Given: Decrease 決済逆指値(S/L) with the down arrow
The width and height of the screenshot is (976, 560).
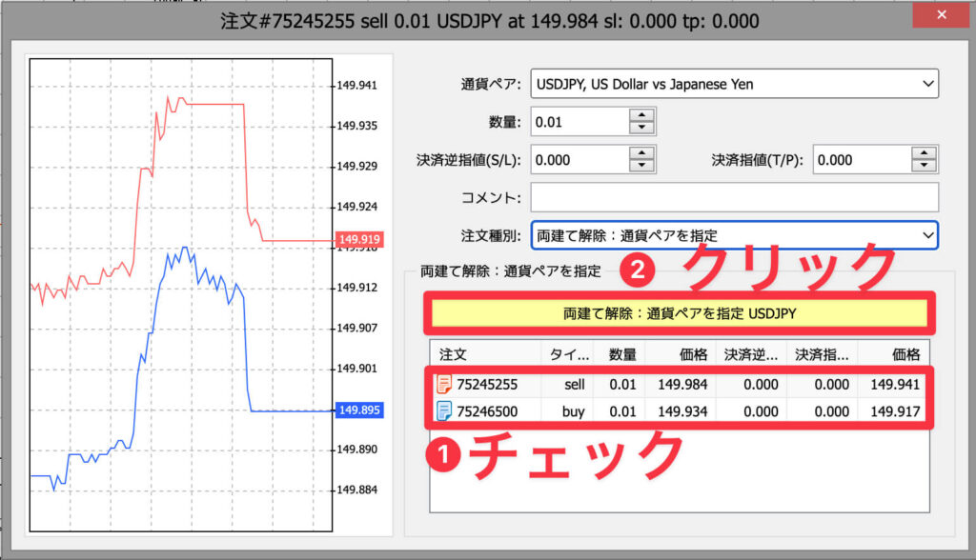Looking at the screenshot, I should pyautogui.click(x=642, y=166).
